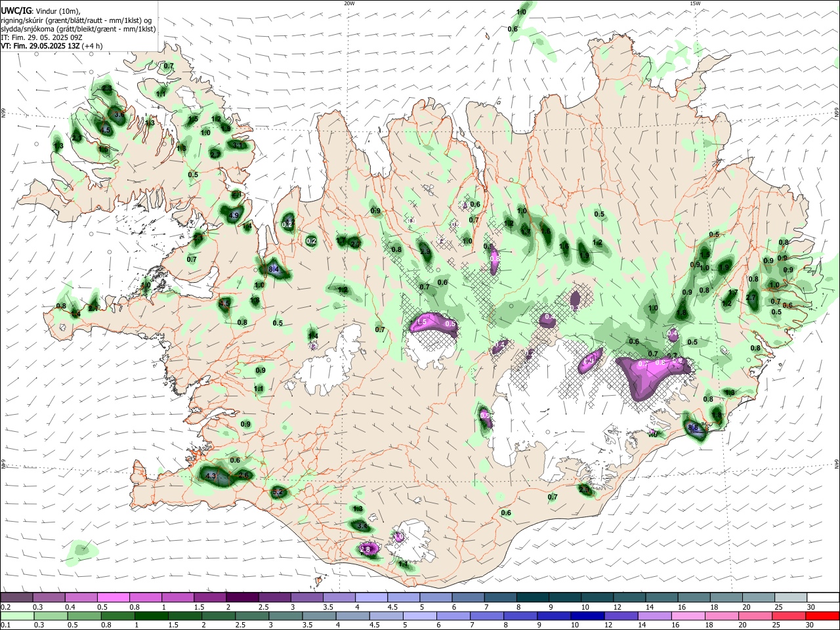Click the bright magenta-pink 0.5 mm snow swatch
The height and width of the screenshot is (630, 840).
point(113,597)
